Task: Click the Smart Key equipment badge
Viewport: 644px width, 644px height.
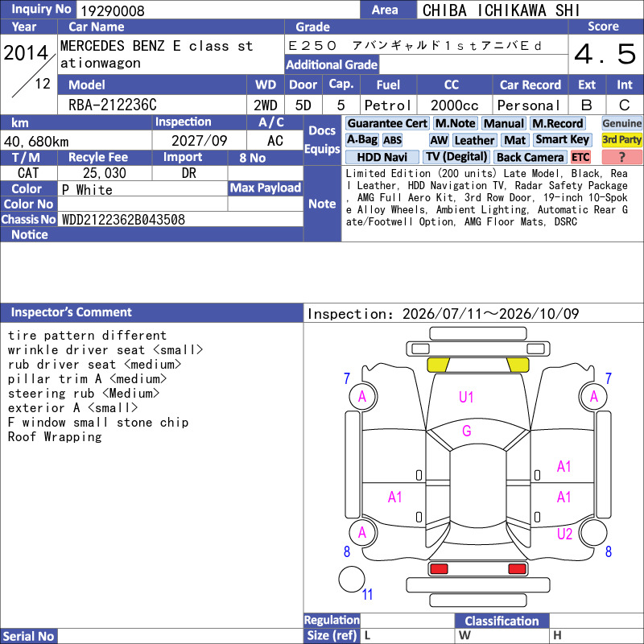Action: pos(563,139)
